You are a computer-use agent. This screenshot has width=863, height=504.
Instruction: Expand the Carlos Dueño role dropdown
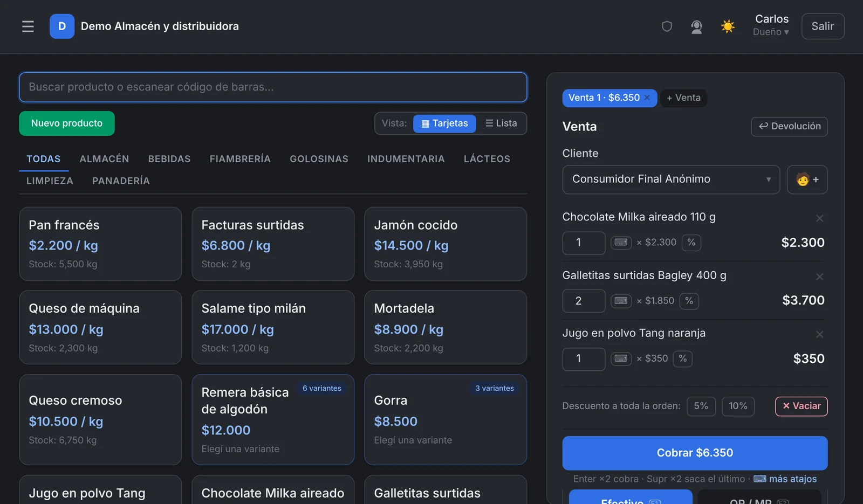point(771,26)
